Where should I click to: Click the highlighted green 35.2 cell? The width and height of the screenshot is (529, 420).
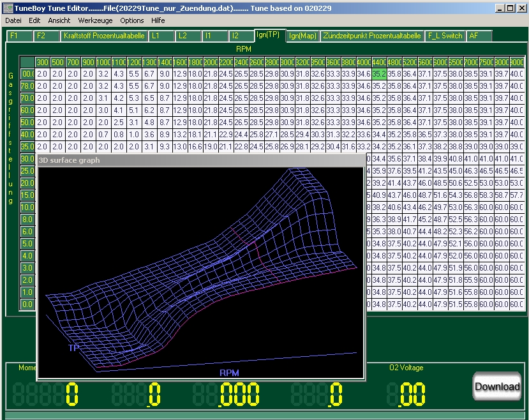point(378,74)
